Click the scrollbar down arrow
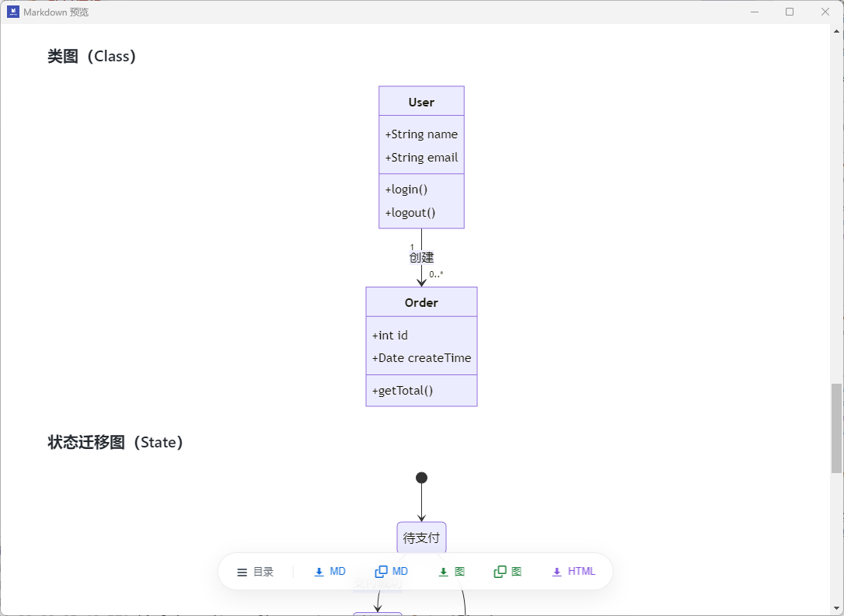Viewport: 844px width, 616px height. (x=836, y=607)
